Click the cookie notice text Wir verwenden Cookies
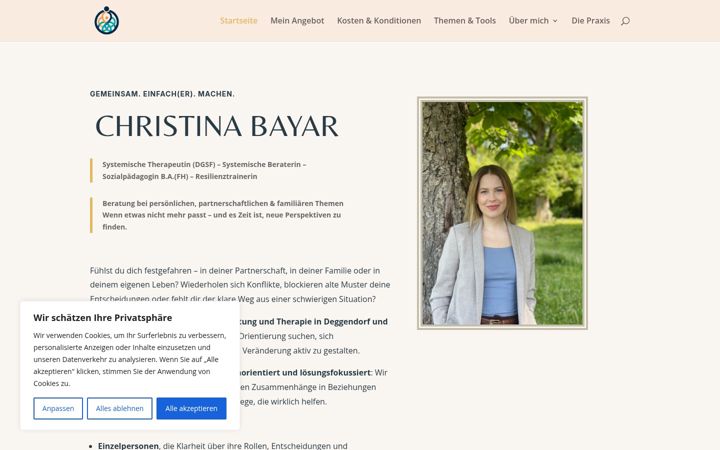This screenshot has width=720, height=450. [129, 359]
